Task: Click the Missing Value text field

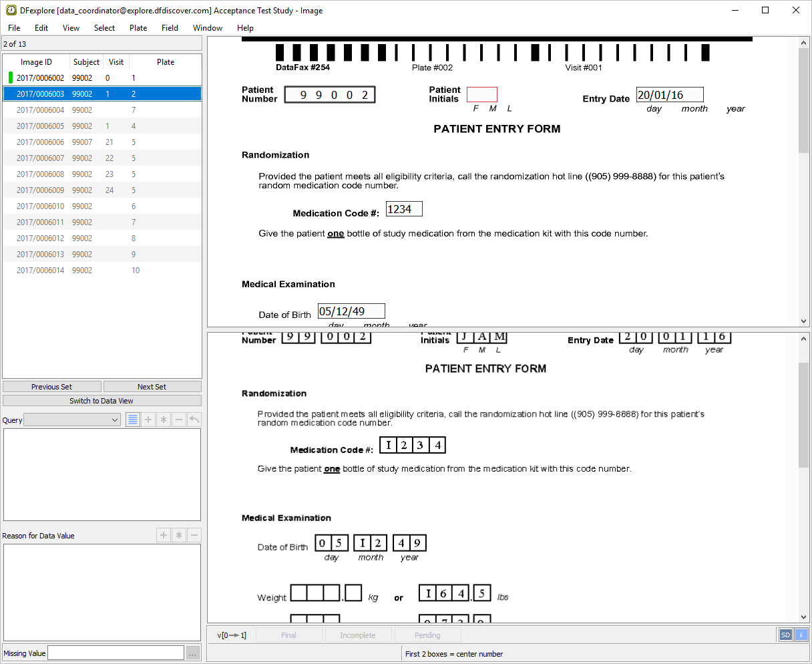Action: (x=115, y=653)
